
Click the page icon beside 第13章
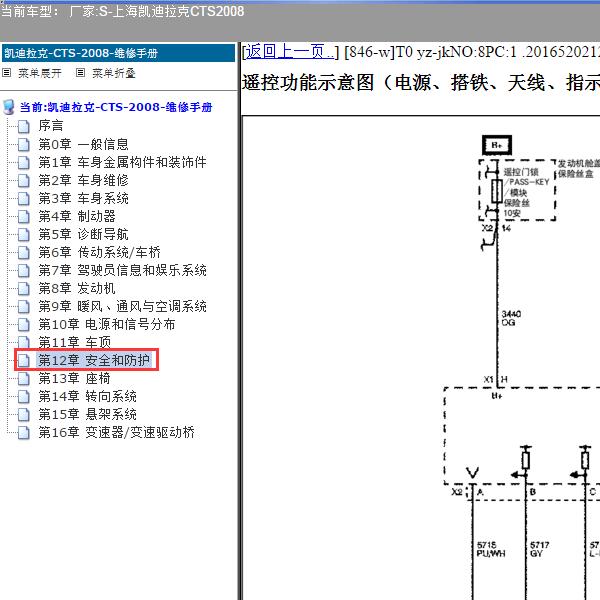(x=24, y=379)
